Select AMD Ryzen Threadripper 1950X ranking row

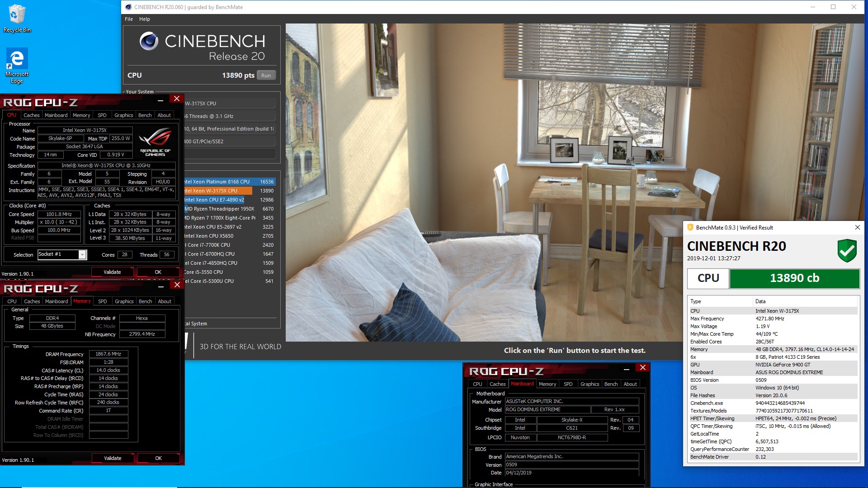[x=230, y=209]
